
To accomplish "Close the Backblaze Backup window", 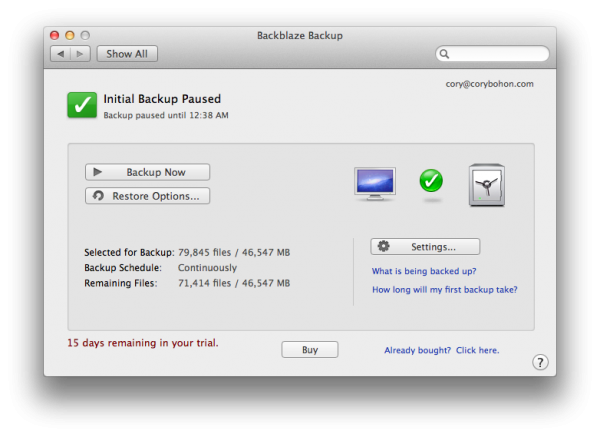I will [x=55, y=35].
